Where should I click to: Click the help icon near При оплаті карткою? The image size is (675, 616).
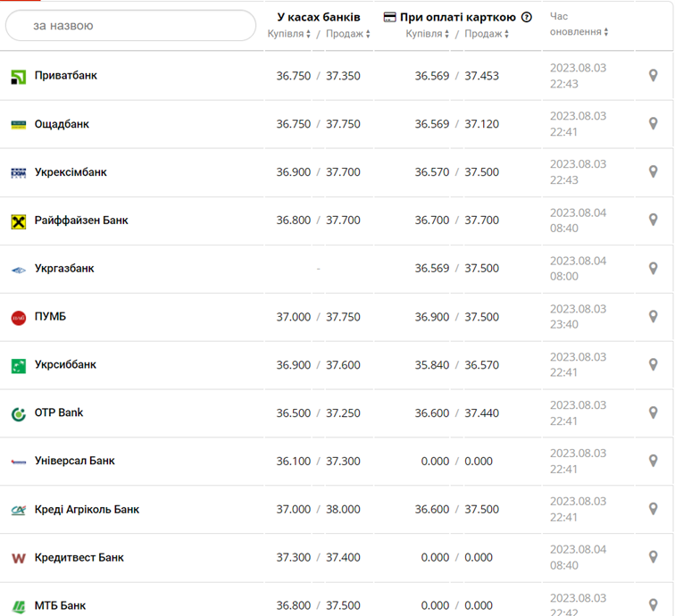[527, 17]
